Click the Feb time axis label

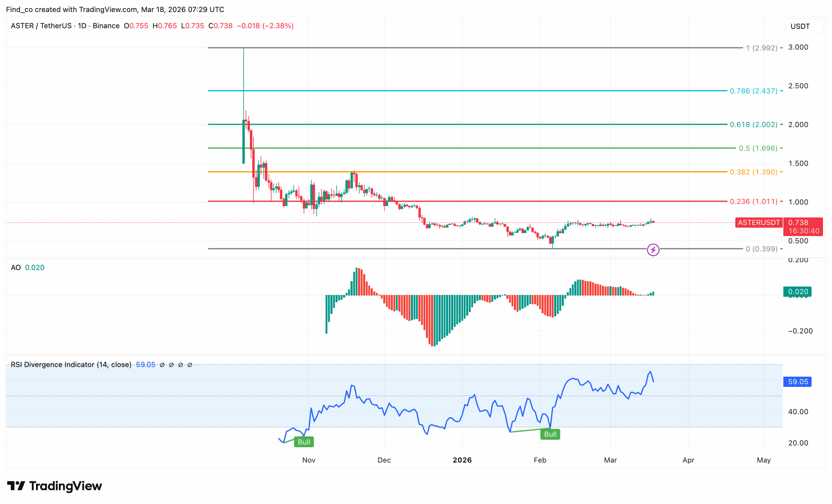pos(540,460)
